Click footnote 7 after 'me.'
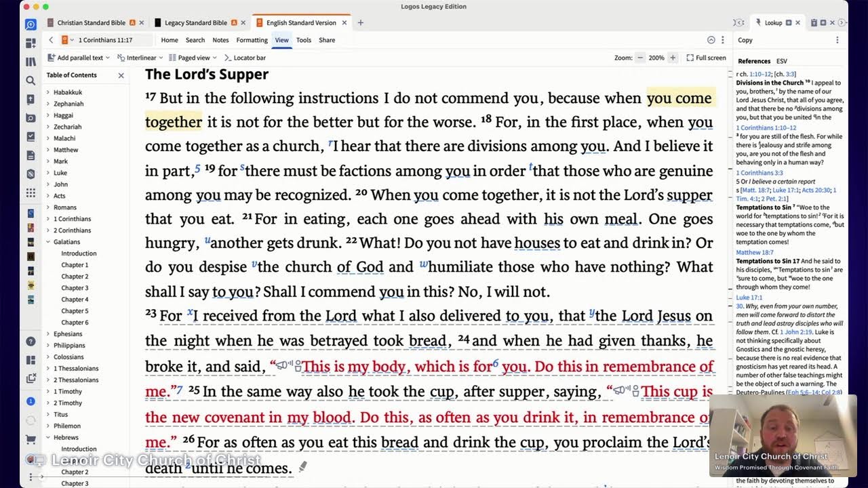Viewport: 868px width, 488px height. (180, 389)
